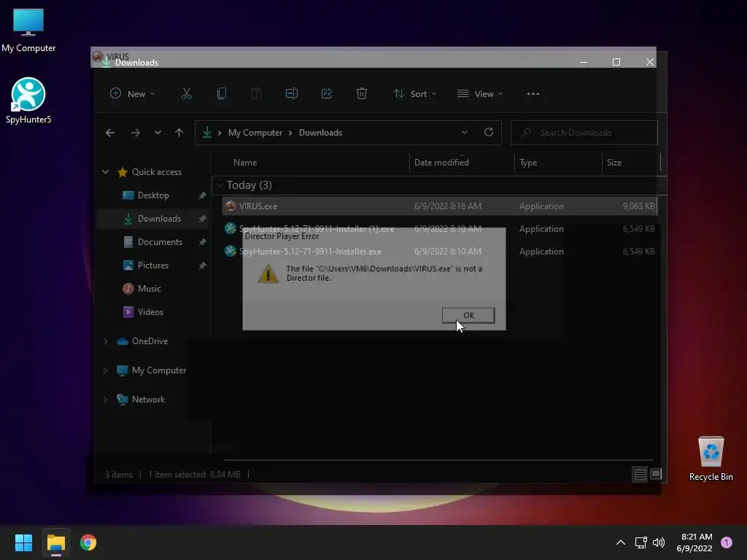The width and height of the screenshot is (747, 560).
Task: Open the See more ellipsis menu
Action: (x=533, y=94)
